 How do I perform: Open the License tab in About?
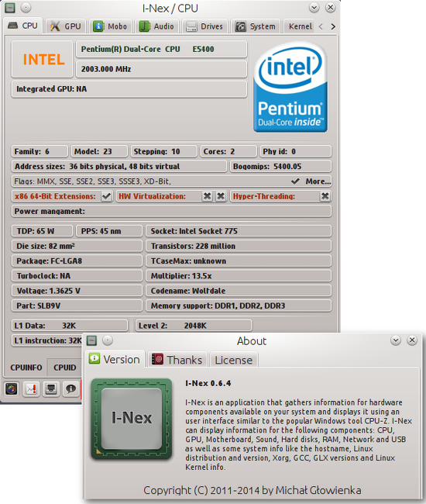[234, 360]
